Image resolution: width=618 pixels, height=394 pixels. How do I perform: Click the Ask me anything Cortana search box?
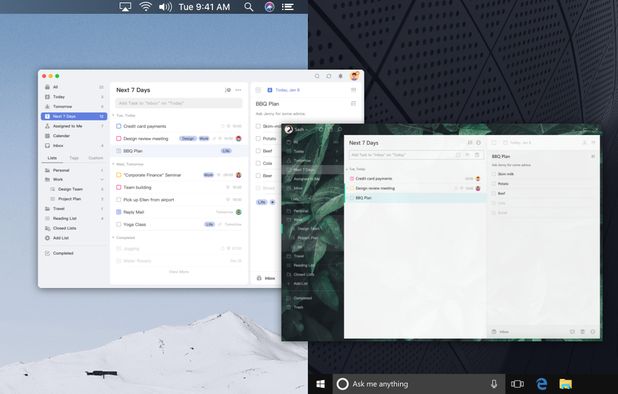pos(419,384)
